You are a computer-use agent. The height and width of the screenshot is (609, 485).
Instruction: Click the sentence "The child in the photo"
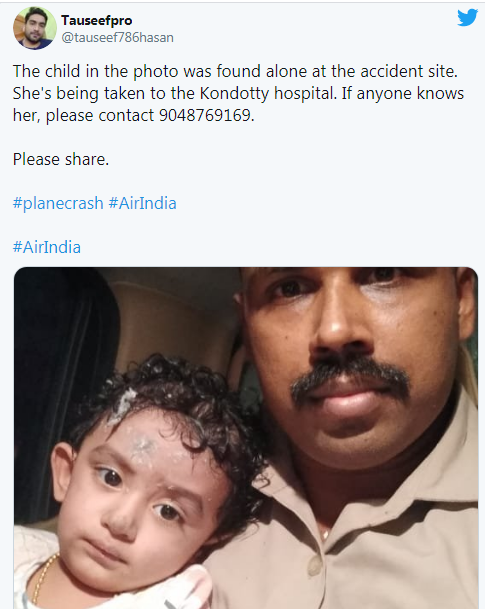[x=96, y=71]
